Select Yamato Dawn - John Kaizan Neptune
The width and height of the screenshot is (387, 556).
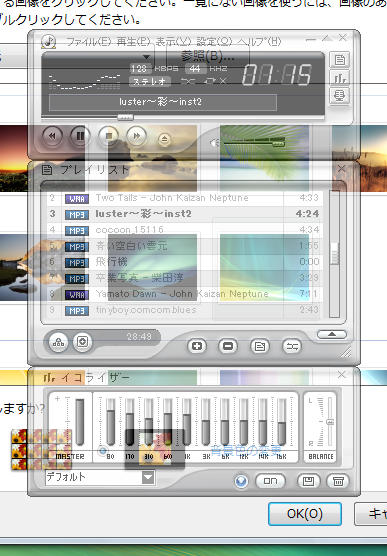(184, 294)
